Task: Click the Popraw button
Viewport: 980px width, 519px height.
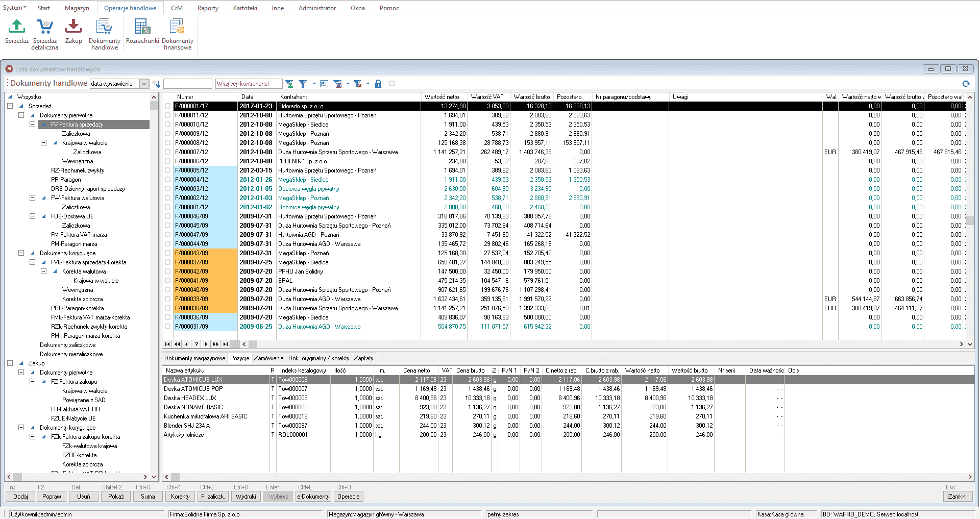Action: click(x=52, y=497)
